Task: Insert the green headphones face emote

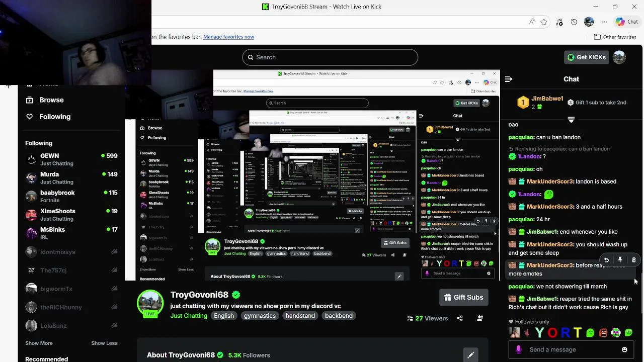Action: coord(616,333)
